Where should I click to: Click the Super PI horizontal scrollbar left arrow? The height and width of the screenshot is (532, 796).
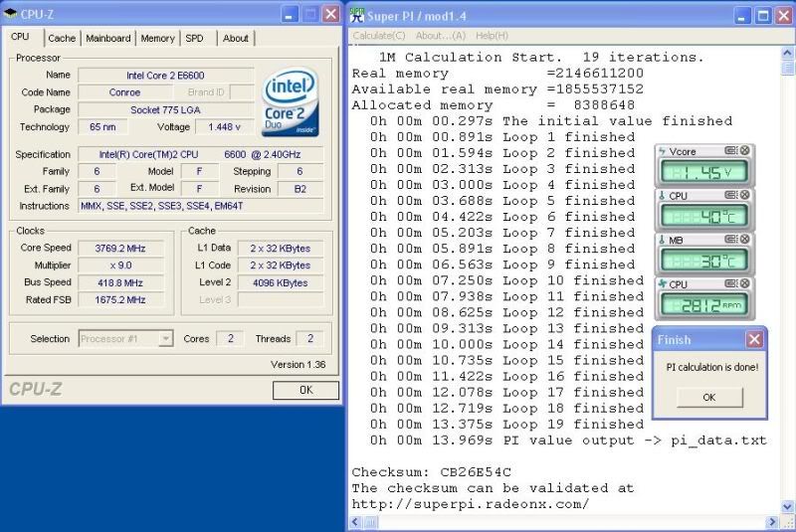[356, 522]
